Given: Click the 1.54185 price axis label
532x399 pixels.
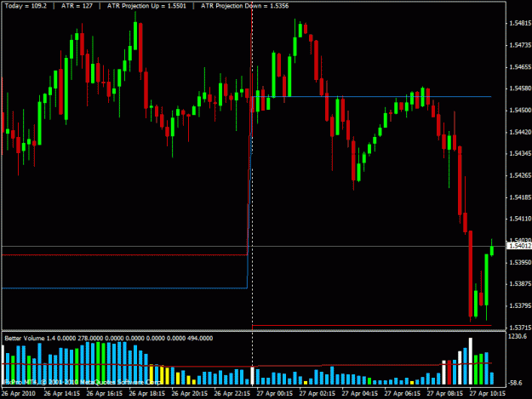Looking at the screenshot, I should coord(520,197).
